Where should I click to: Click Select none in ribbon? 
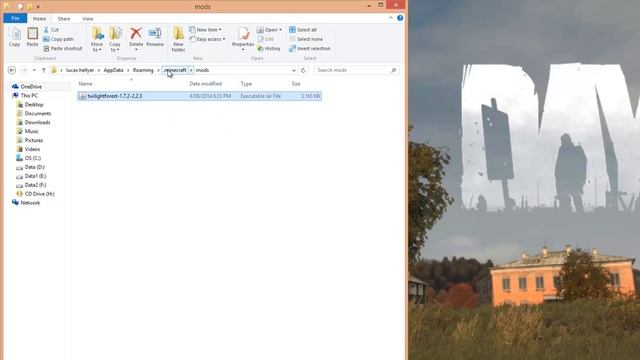[x=306, y=39]
